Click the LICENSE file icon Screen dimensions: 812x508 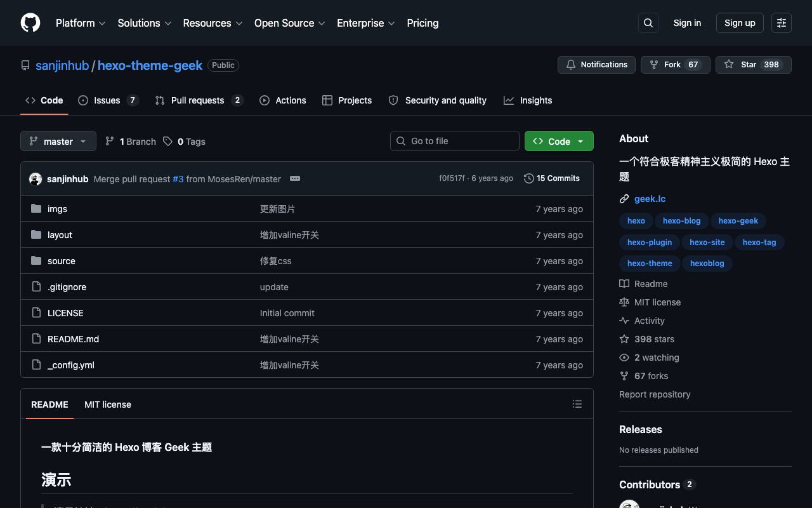(36, 312)
